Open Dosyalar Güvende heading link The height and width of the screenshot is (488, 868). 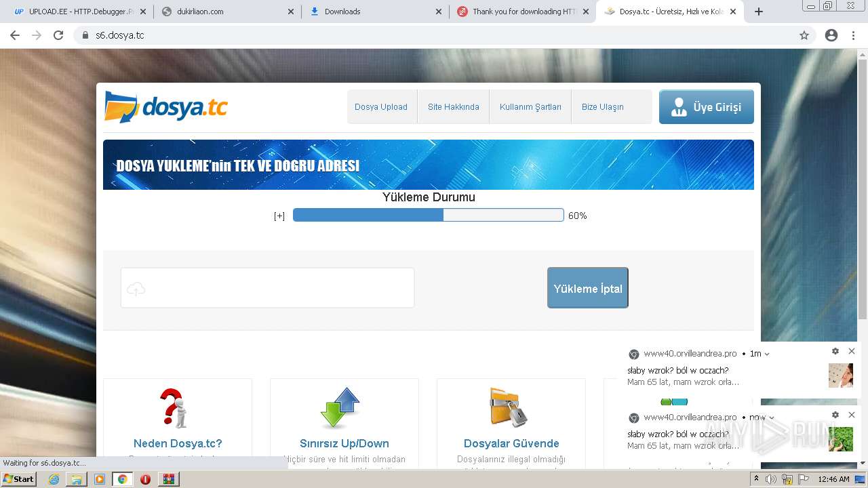pyautogui.click(x=511, y=443)
